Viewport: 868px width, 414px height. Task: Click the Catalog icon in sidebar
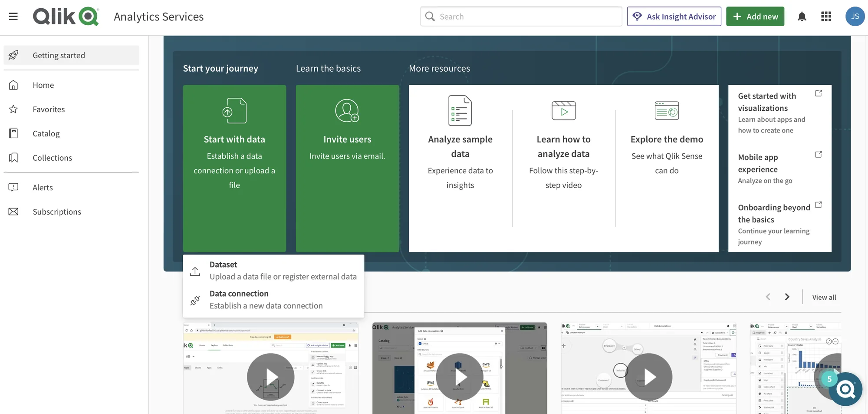pos(13,133)
